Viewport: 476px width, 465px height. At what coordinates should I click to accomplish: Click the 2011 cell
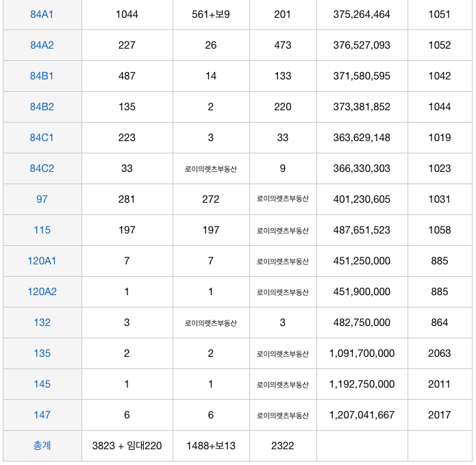click(439, 384)
